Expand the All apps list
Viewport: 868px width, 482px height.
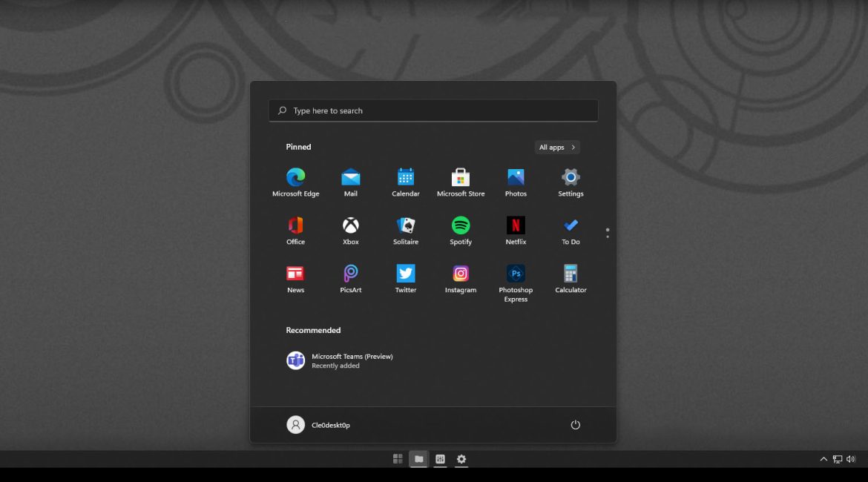coord(556,148)
